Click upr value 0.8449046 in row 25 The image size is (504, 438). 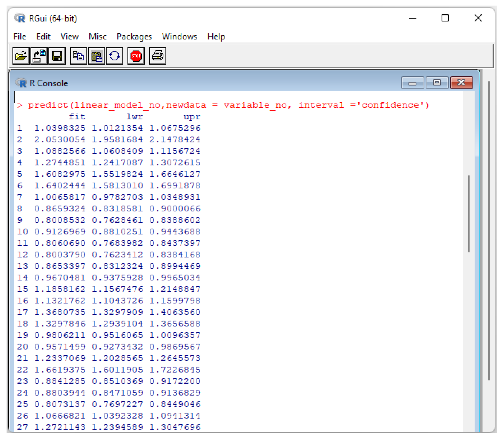point(175,404)
